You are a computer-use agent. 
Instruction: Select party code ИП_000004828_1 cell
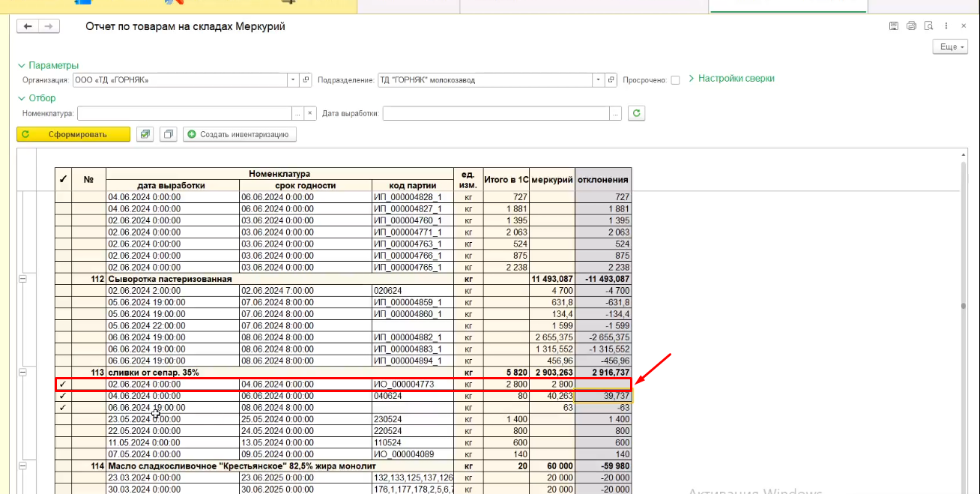click(x=413, y=197)
